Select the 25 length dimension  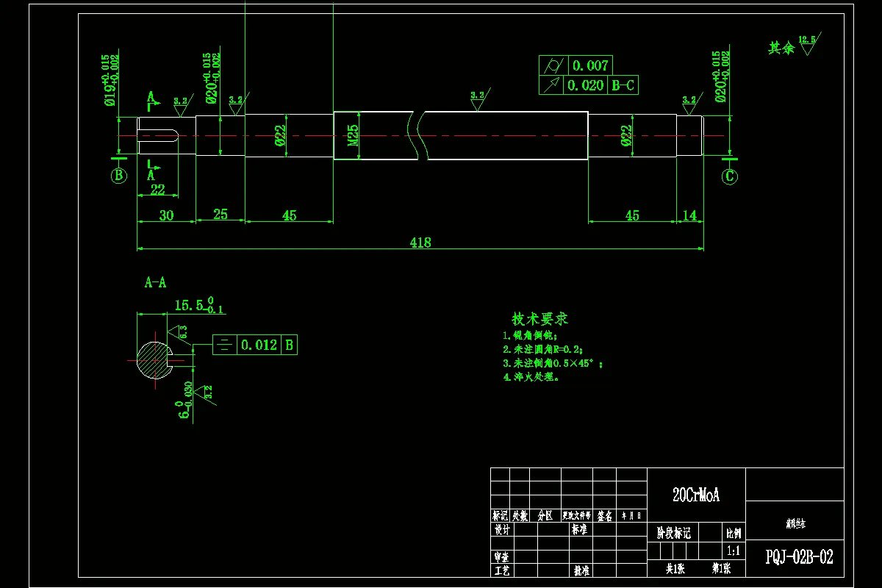[220, 214]
